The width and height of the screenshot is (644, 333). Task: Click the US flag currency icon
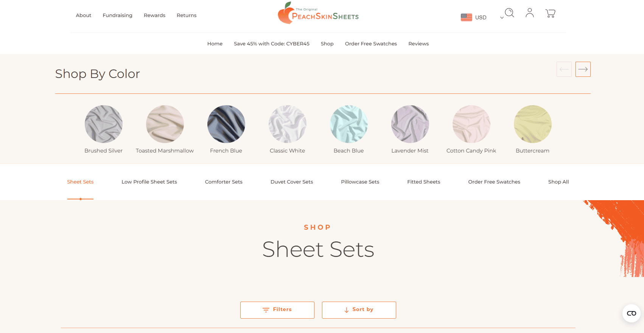point(467,17)
